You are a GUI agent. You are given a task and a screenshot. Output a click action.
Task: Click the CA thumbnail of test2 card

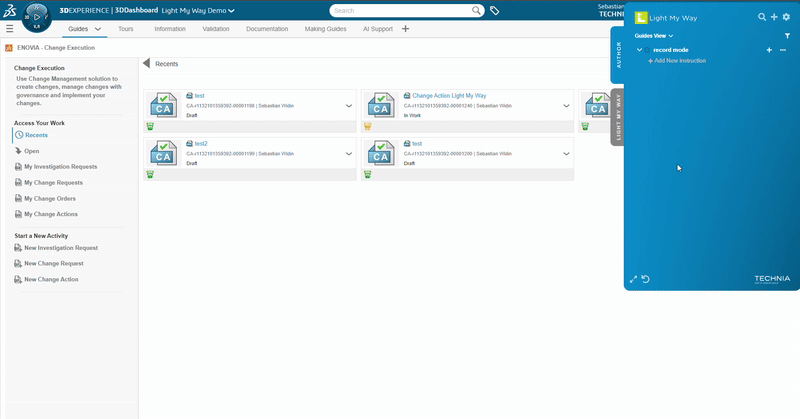pyautogui.click(x=163, y=153)
